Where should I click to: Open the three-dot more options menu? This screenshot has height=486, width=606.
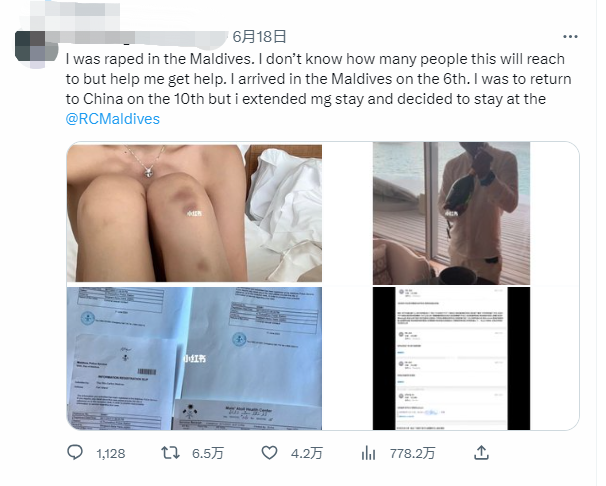click(x=570, y=37)
